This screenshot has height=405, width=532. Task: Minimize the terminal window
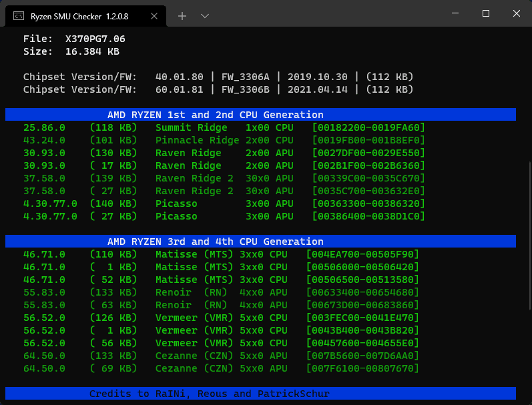455,13
